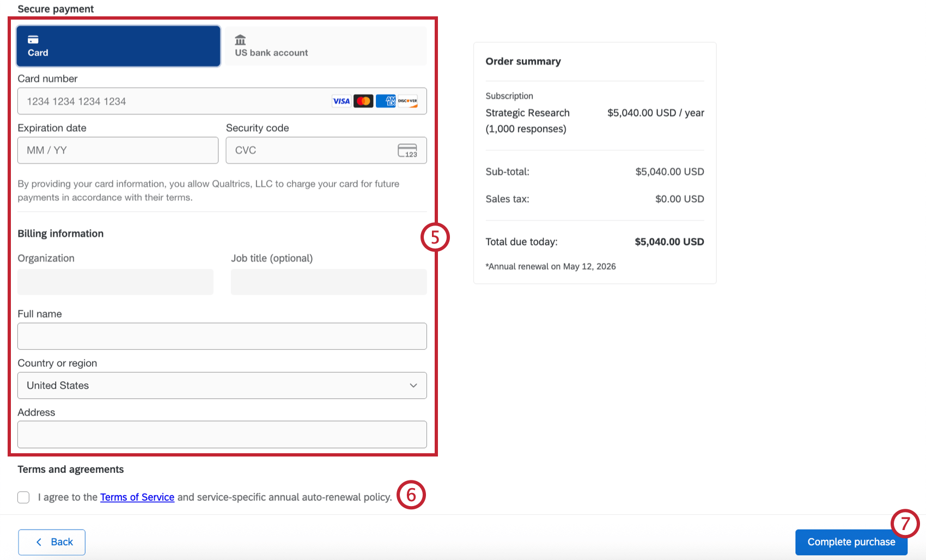
Task: Expand the United States country selector
Action: tap(222, 385)
